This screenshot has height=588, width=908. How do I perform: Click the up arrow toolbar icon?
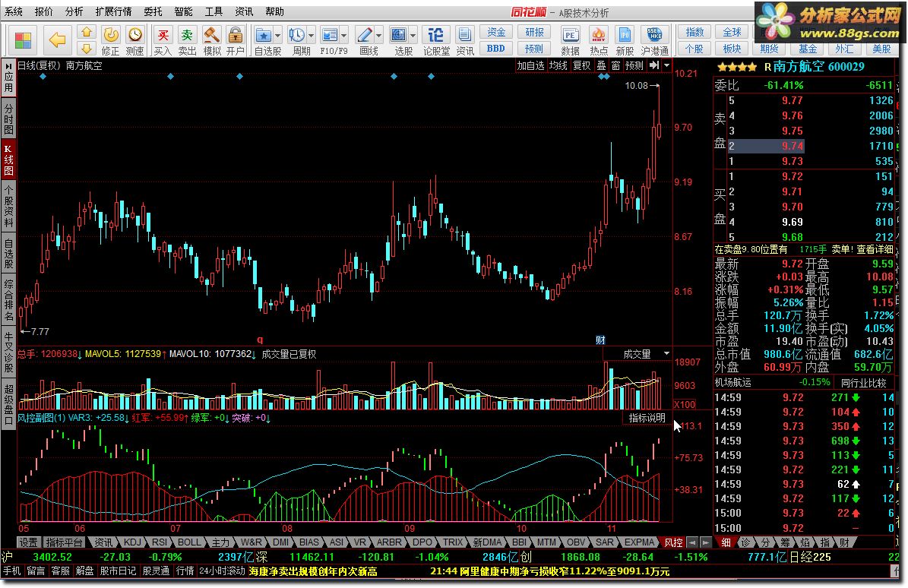coord(87,32)
